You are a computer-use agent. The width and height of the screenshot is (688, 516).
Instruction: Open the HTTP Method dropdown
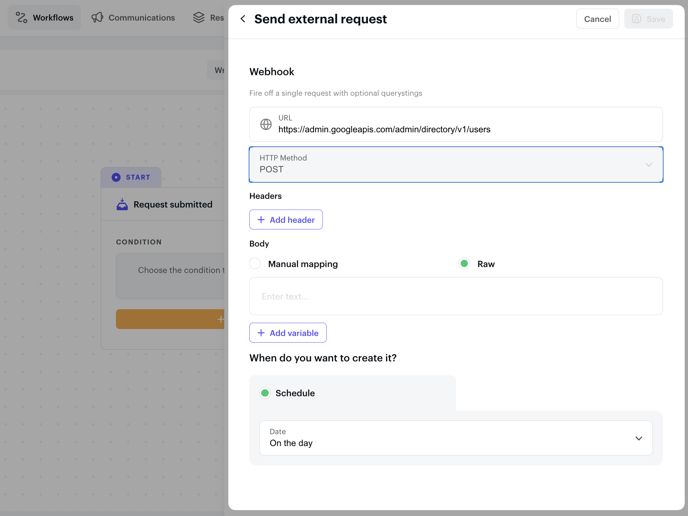tap(455, 164)
